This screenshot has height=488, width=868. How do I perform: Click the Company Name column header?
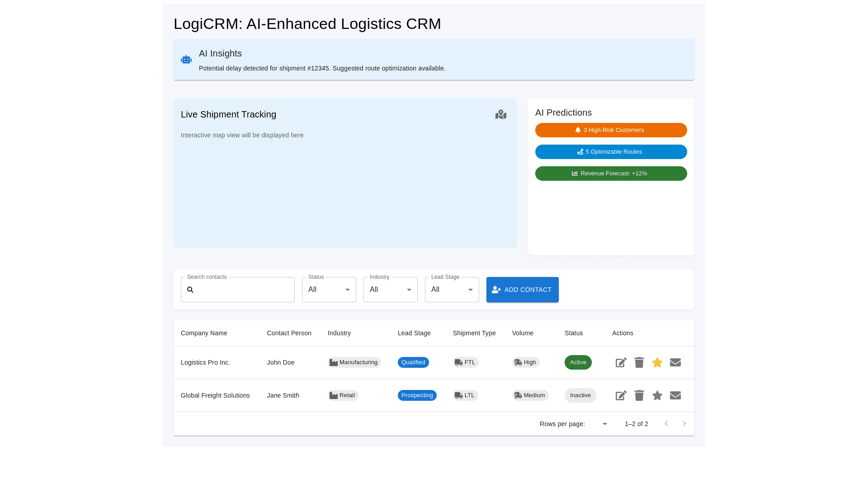point(204,333)
